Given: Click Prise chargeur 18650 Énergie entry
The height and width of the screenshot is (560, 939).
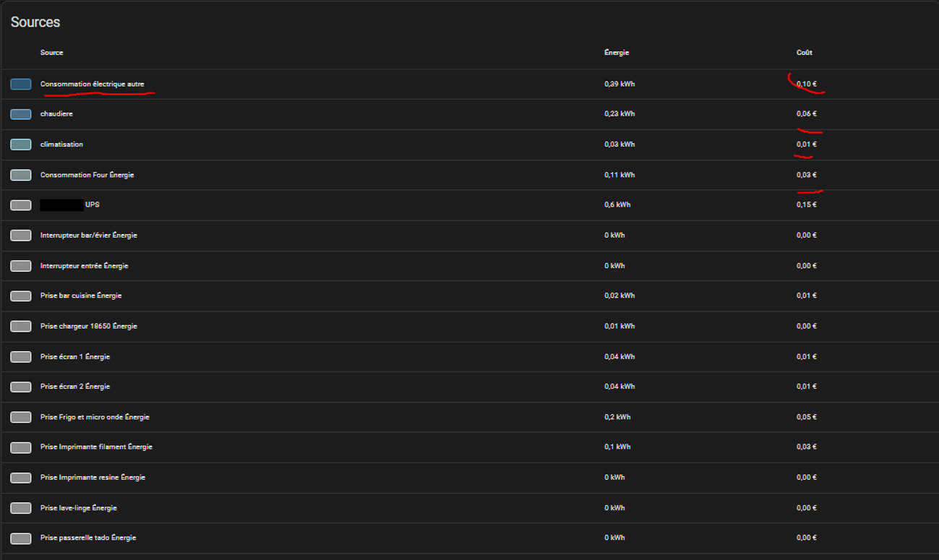Looking at the screenshot, I should tap(89, 327).
